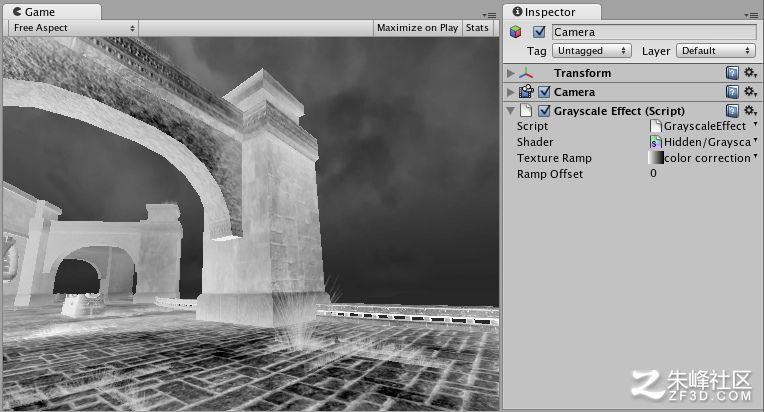Click the Camera component icon
This screenshot has width=764, height=412.
pos(526,92)
